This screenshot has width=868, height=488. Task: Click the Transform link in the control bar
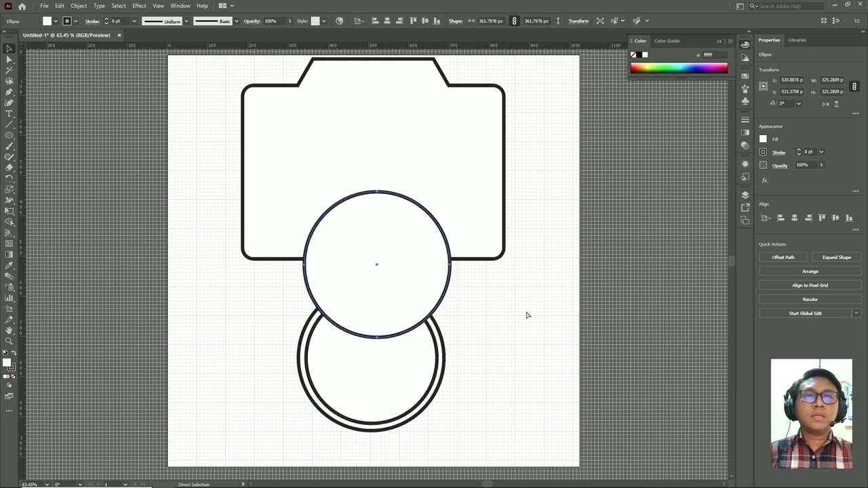coord(578,21)
